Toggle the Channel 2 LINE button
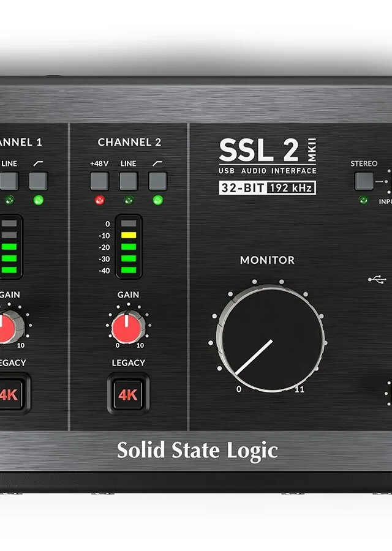This screenshot has height=551, width=392. (129, 181)
